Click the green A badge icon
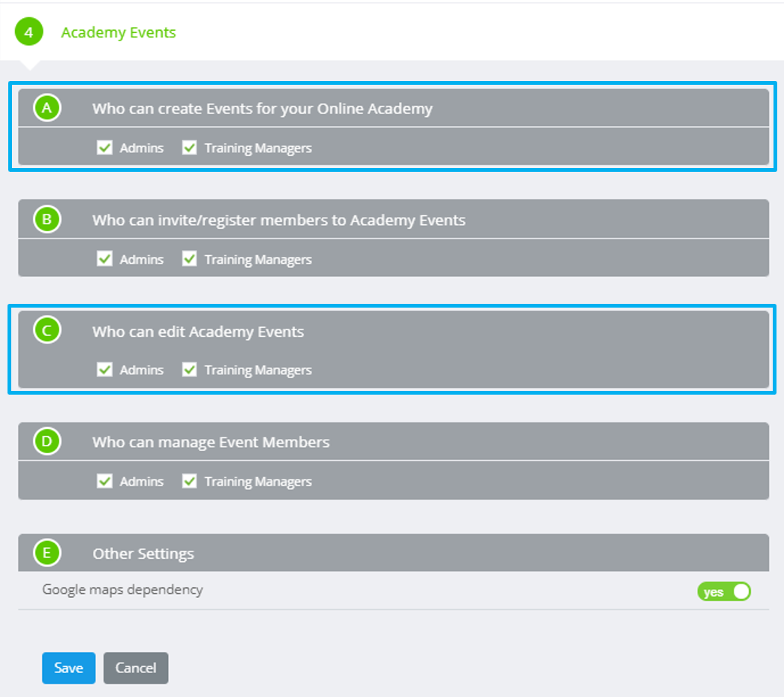784x697 pixels. pyautogui.click(x=47, y=107)
